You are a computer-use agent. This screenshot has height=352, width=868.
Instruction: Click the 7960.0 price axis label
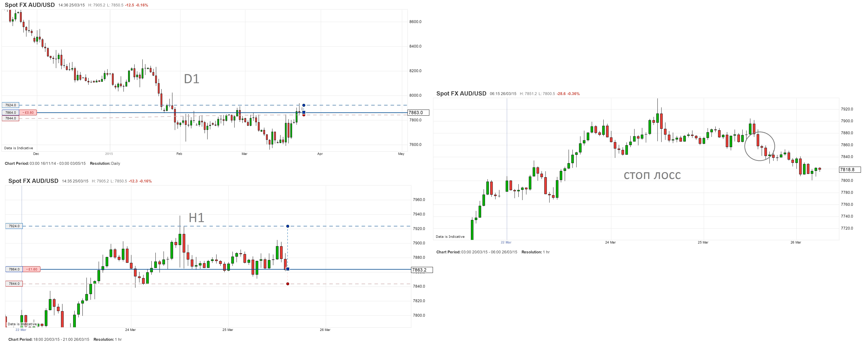tap(419, 200)
